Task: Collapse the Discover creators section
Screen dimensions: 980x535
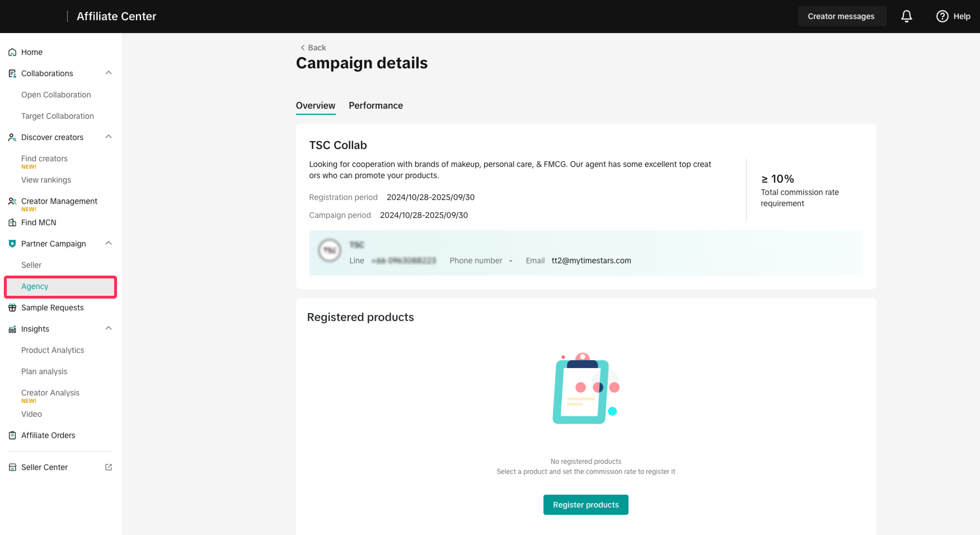Action: (x=108, y=137)
